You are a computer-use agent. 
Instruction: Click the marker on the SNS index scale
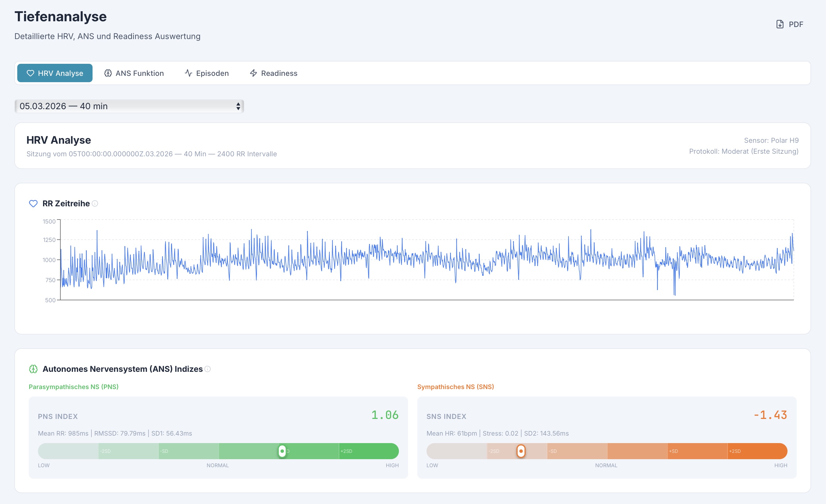[x=521, y=451]
